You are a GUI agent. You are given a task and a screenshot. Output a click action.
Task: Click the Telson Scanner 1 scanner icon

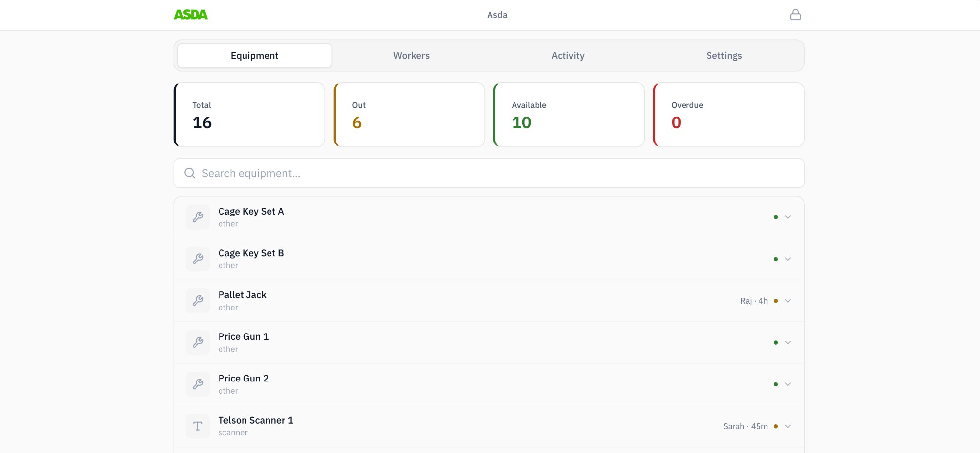pos(197,426)
